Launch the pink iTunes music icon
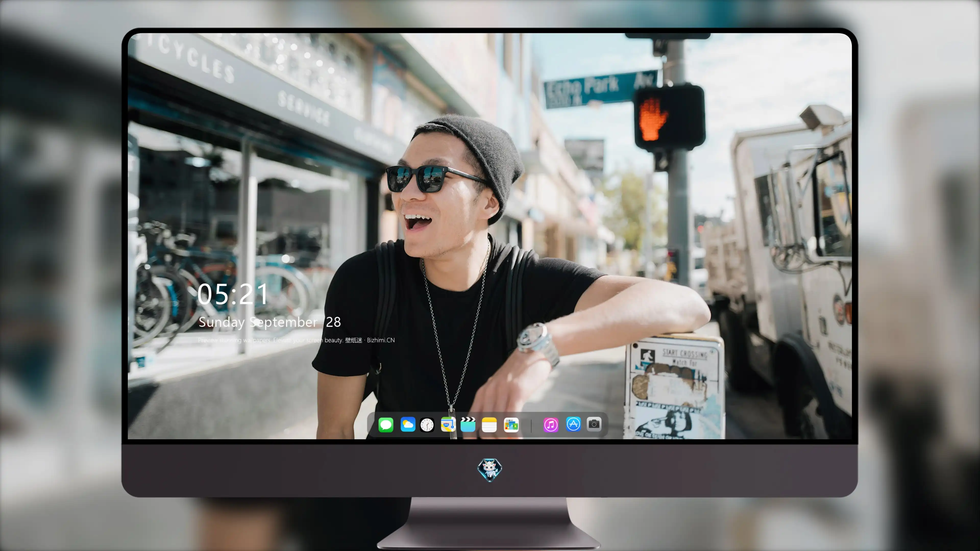 click(551, 424)
